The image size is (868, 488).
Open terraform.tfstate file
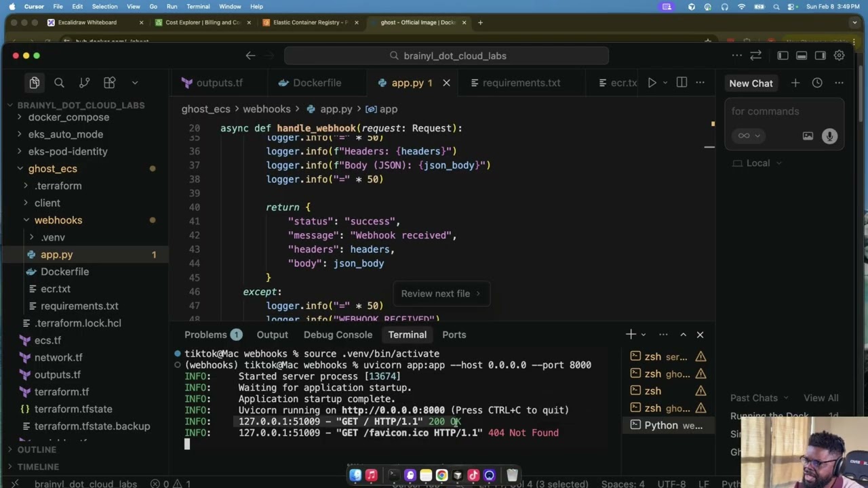[73, 409]
